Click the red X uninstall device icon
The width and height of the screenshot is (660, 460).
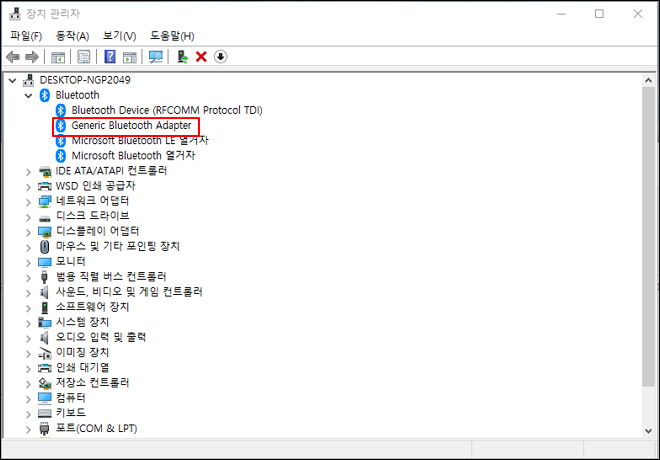pyautogui.click(x=201, y=57)
